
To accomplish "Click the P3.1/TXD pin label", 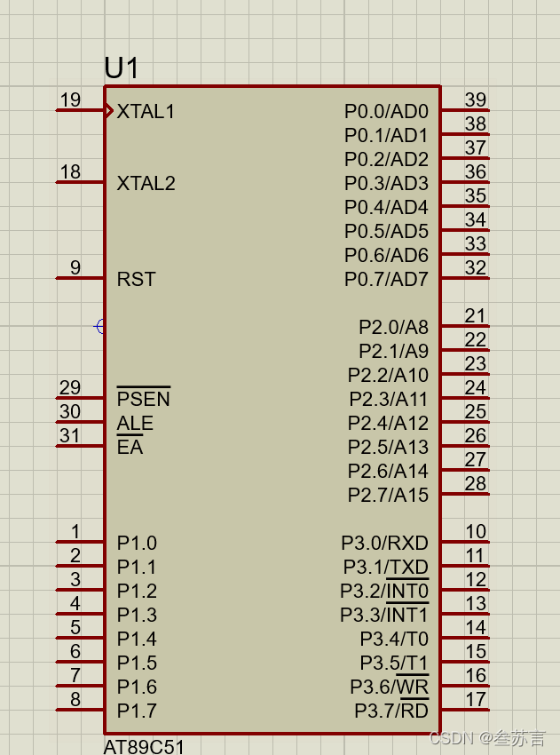I will (386, 568).
